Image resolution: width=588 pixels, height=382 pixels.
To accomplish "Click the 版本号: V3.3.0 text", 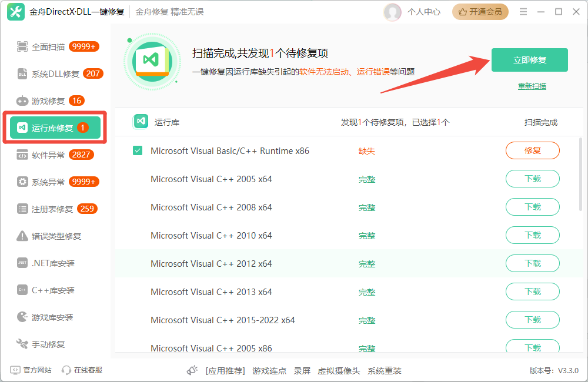I will [x=554, y=371].
